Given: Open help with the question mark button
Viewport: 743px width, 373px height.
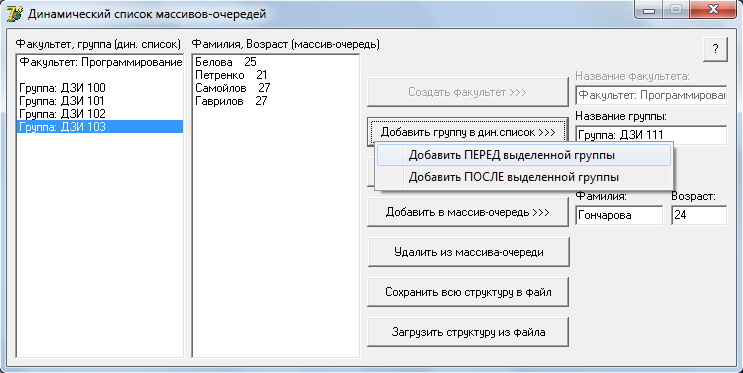Looking at the screenshot, I should pyautogui.click(x=715, y=49).
